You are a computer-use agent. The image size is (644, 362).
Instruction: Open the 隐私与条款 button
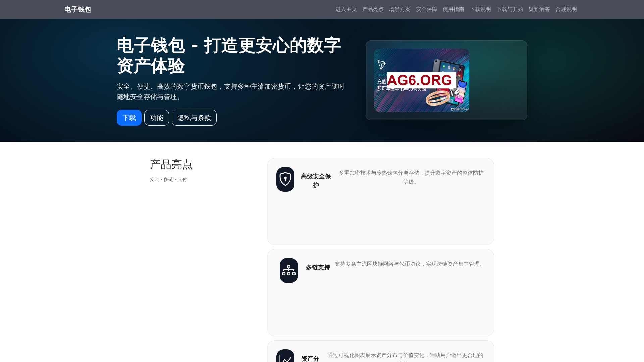[x=194, y=118]
